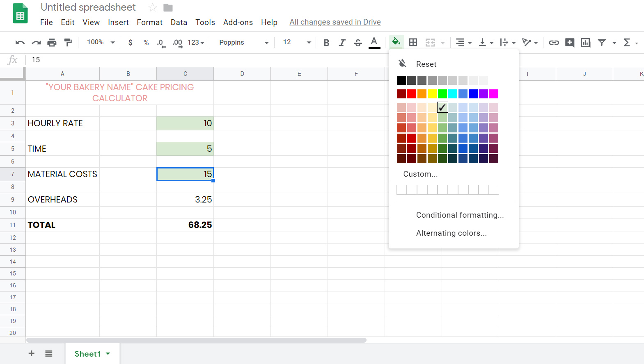
Task: Toggle bold formatting
Action: [326, 43]
